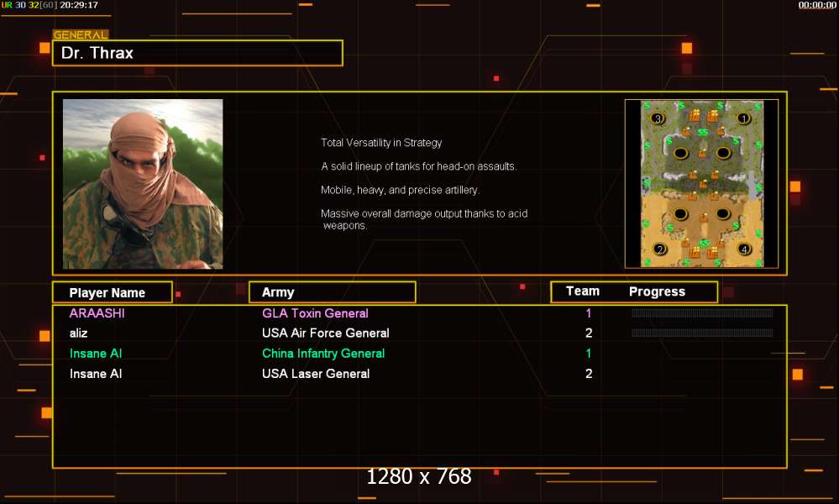
Task: Click the 00:00:00 game timer
Action: [x=817, y=5]
